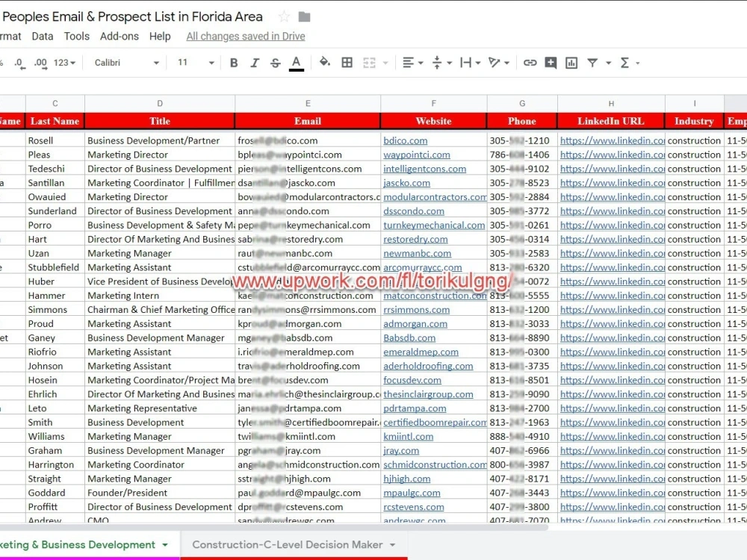The width and height of the screenshot is (747, 560).
Task: Click 'All changes saved in Drive' link
Action: click(245, 36)
